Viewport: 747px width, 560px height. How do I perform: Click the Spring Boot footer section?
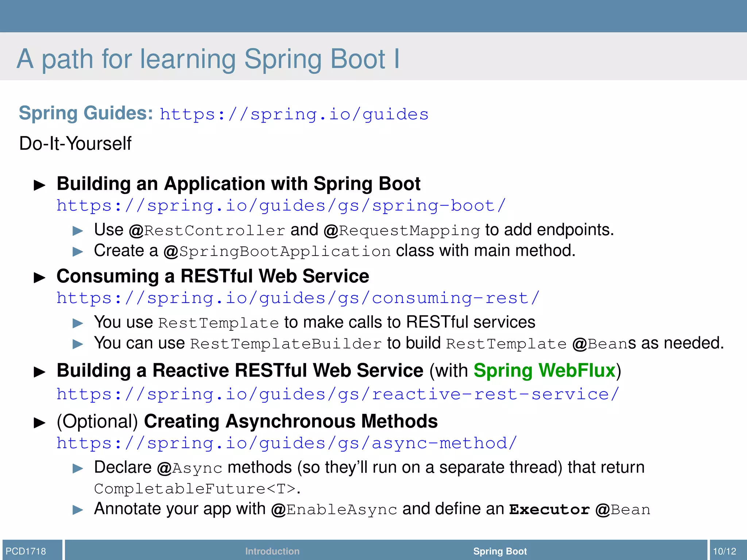click(x=500, y=551)
